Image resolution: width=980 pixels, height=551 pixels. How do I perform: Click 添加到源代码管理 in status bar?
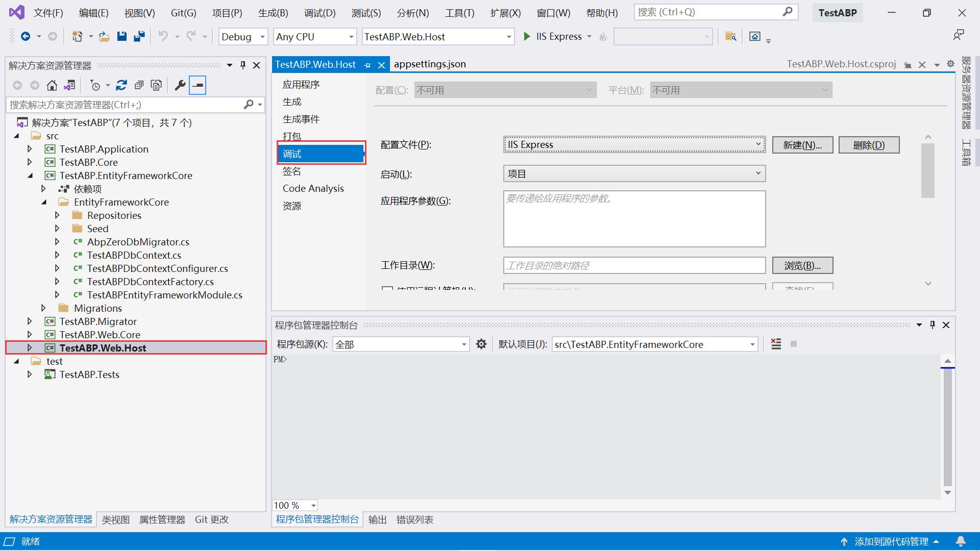coord(891,541)
